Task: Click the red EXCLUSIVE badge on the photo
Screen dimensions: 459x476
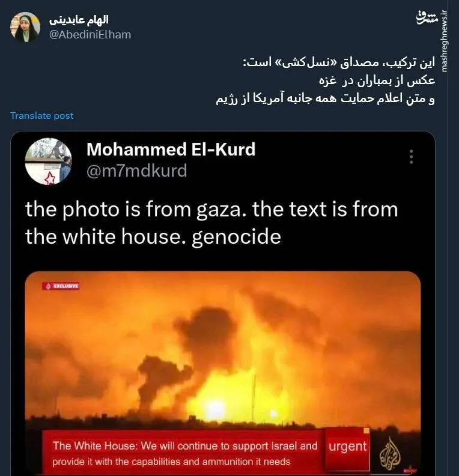Action: [x=61, y=286]
